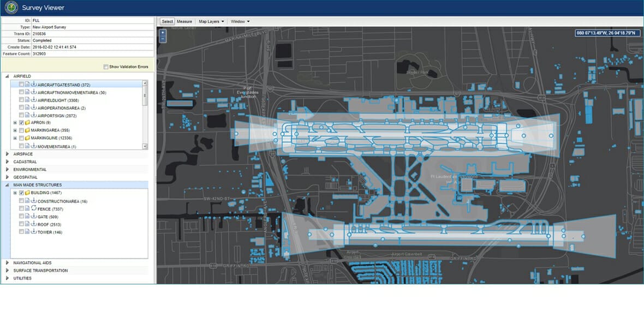Click the document icon next to AIRPORTSIGN
The width and height of the screenshot is (644, 311).
(28, 116)
